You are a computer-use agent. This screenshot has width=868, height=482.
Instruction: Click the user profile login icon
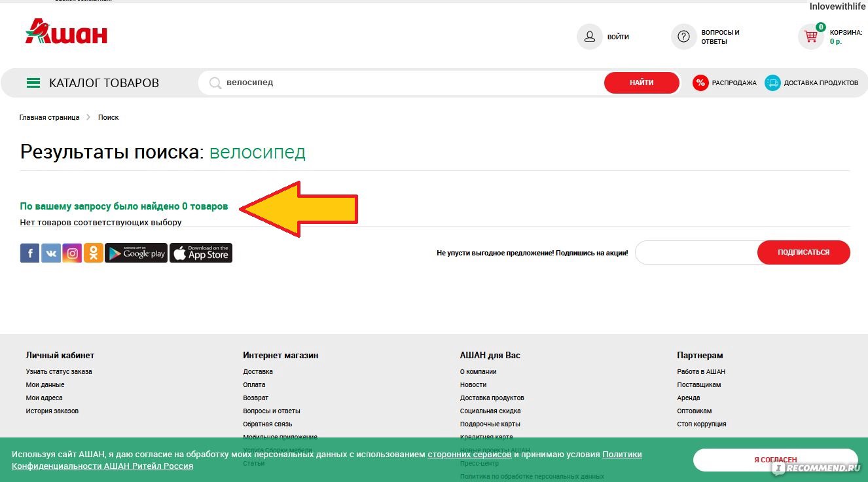pyautogui.click(x=589, y=37)
